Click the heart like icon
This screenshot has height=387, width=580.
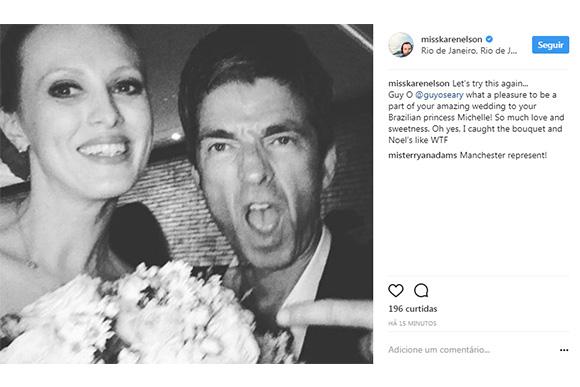(395, 290)
